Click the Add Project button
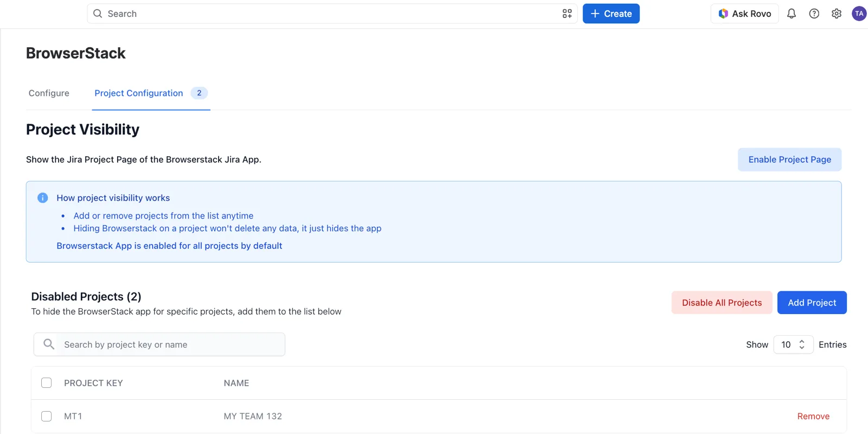This screenshot has height=434, width=868. 812,303
